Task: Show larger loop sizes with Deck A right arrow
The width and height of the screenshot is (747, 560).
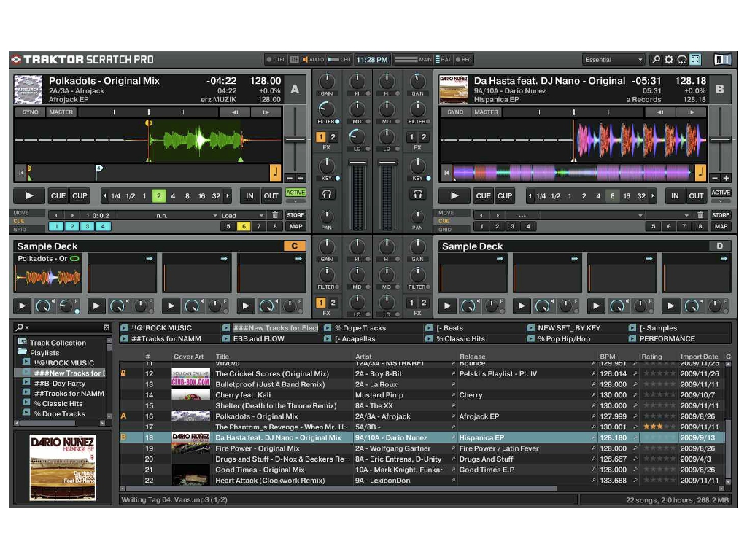Action: (x=228, y=195)
